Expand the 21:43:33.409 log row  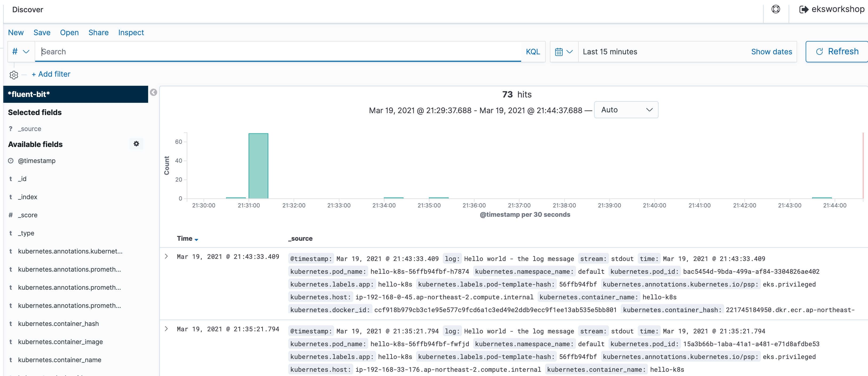[166, 256]
